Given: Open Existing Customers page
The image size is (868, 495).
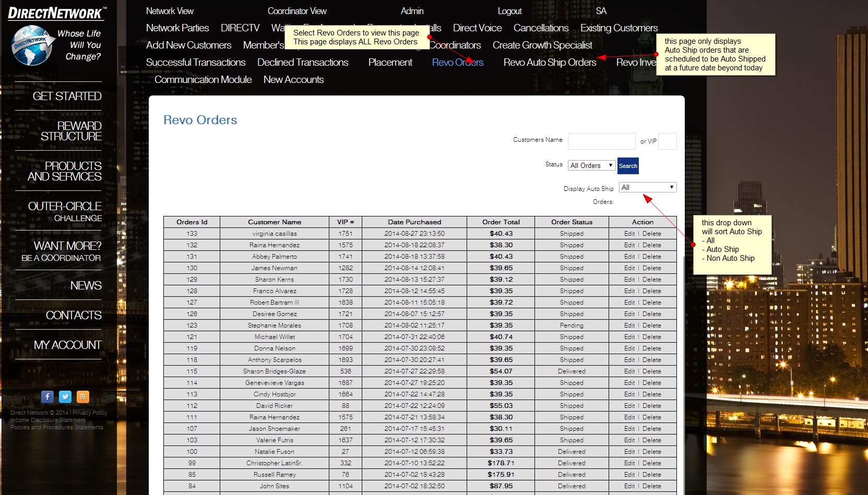Looking at the screenshot, I should click(x=619, y=28).
